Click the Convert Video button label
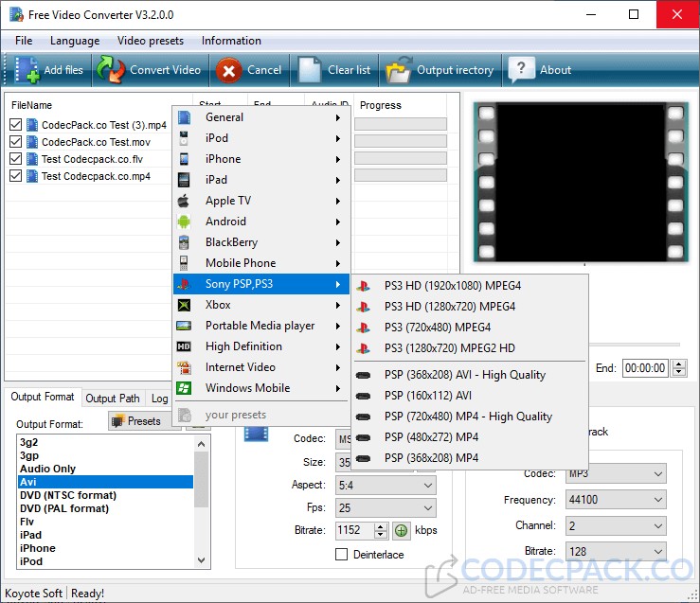The height and width of the screenshot is (603, 700). coord(165,70)
